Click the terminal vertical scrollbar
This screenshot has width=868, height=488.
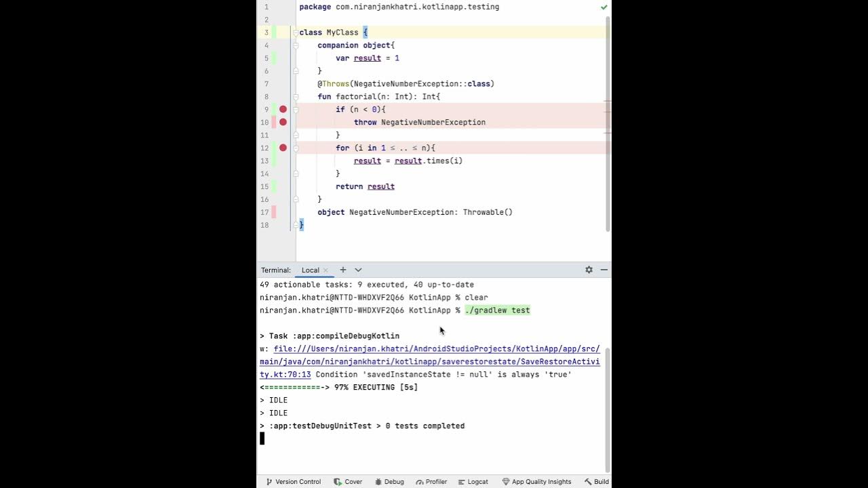(x=608, y=410)
